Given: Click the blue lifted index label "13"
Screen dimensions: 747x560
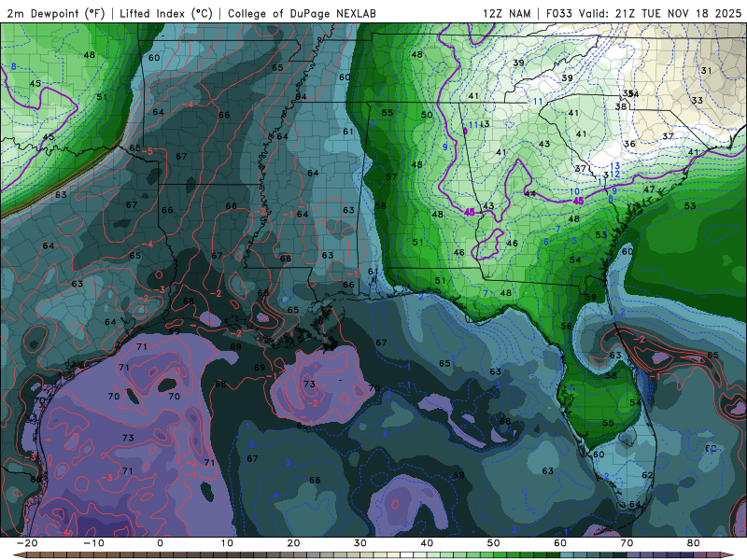Looking at the screenshot, I should tap(614, 166).
